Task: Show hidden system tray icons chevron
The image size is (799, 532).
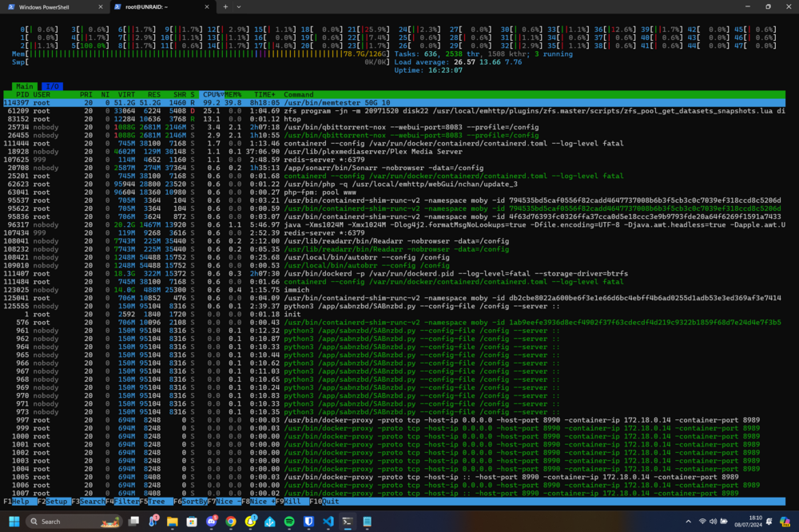Action: click(689, 522)
